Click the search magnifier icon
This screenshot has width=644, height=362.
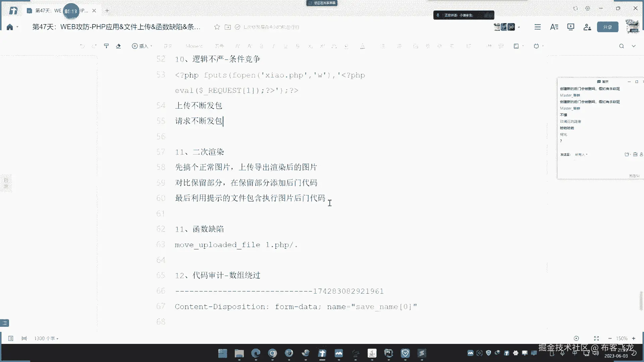(x=622, y=46)
